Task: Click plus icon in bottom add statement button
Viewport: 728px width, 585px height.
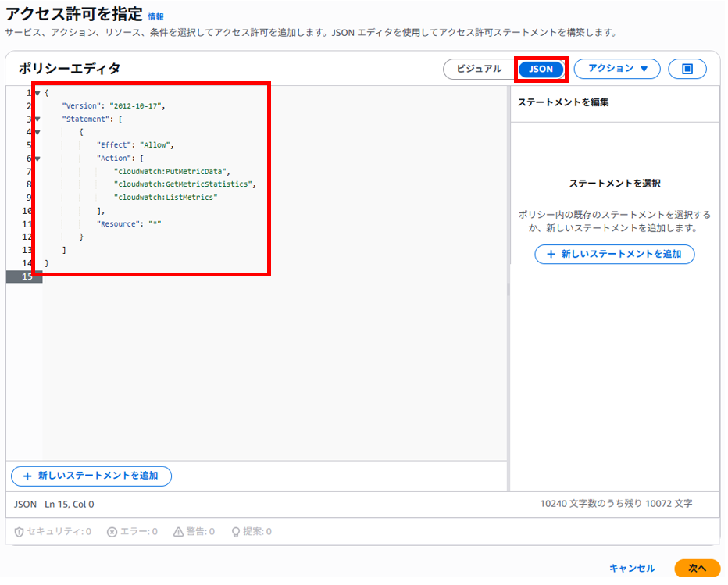Action: pyautogui.click(x=27, y=476)
